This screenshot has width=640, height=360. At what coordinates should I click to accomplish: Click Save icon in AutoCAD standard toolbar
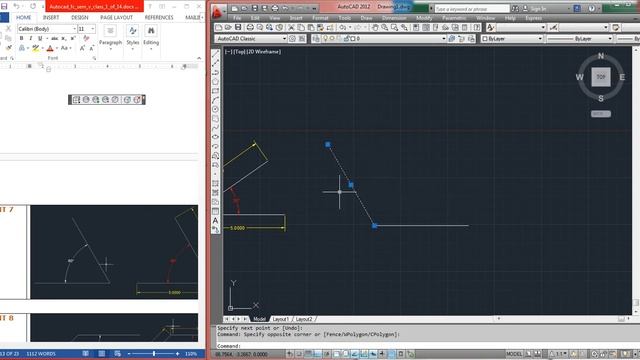238,27
